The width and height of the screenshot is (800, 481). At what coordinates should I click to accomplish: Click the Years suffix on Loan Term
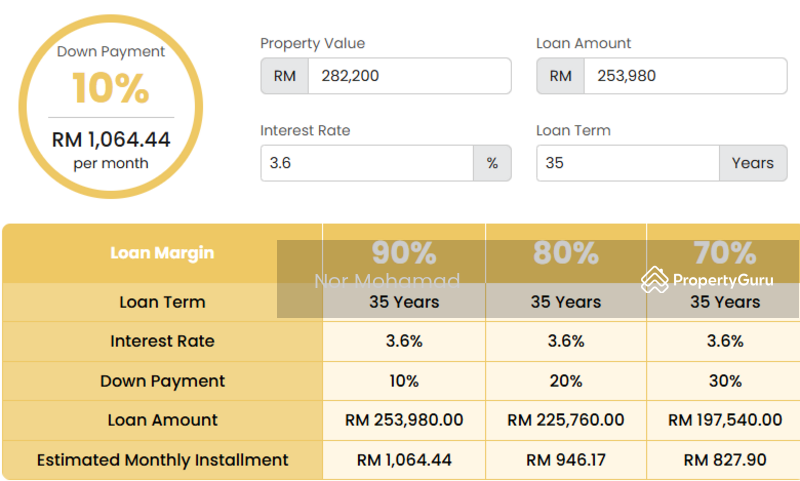753,163
